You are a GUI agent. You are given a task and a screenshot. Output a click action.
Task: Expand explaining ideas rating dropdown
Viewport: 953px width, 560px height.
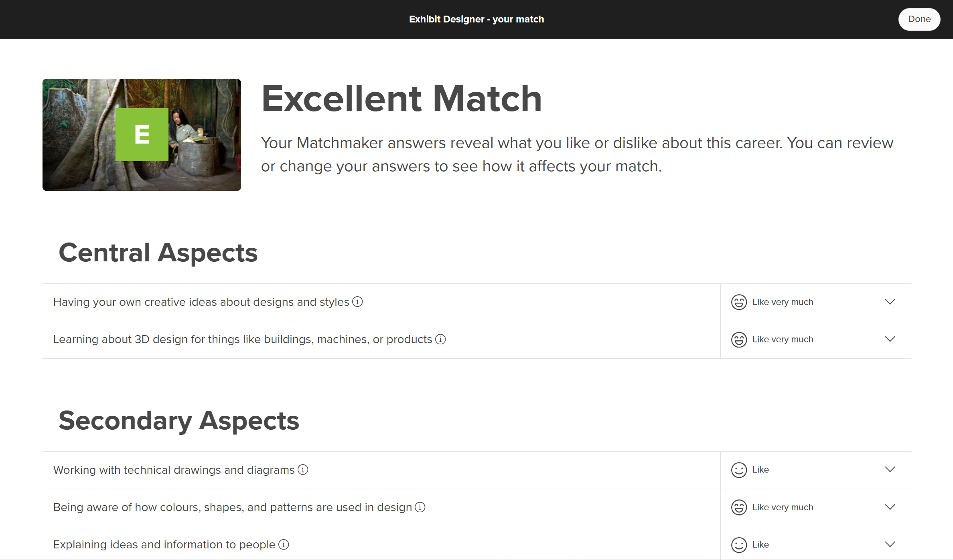click(890, 544)
